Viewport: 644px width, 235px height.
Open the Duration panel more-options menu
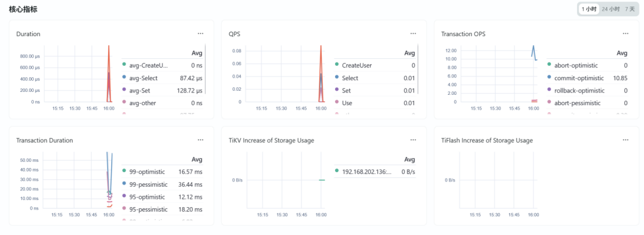[201, 34]
